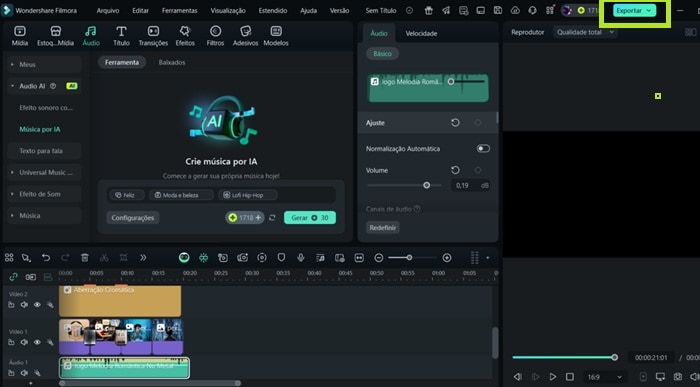Select Música por IA in sidebar
Viewport: 700px width, 387px height.
(x=40, y=129)
